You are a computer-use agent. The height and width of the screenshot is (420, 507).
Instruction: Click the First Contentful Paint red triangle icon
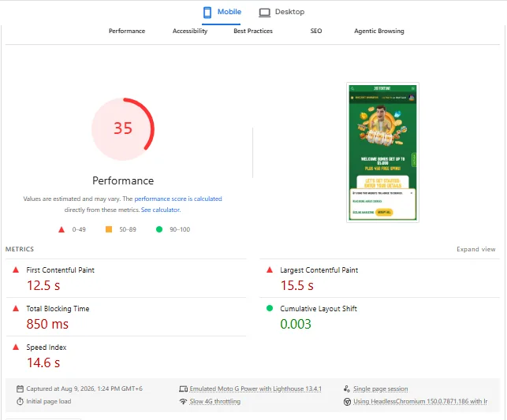16,269
